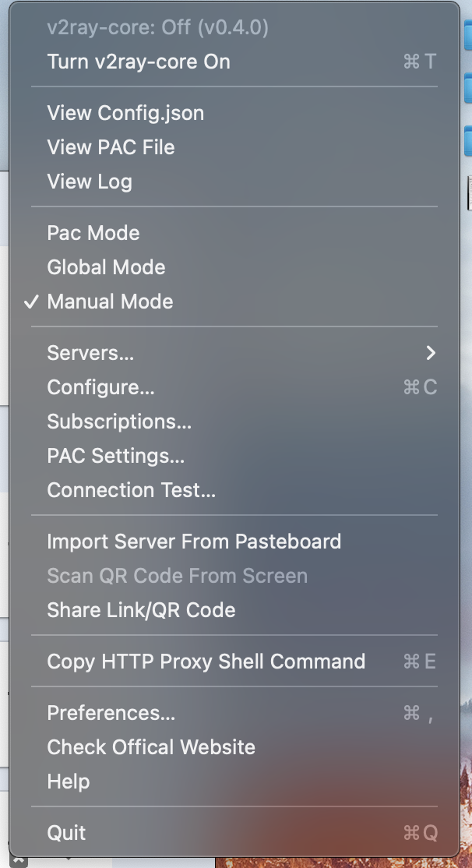This screenshot has height=868, width=472.
Task: Switch to Global Mode
Action: (106, 267)
